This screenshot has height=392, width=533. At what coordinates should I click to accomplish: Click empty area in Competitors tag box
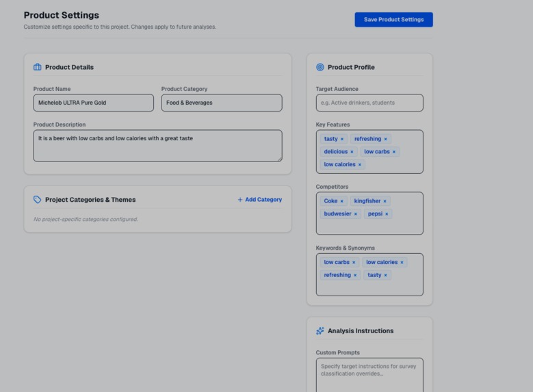coord(369,226)
